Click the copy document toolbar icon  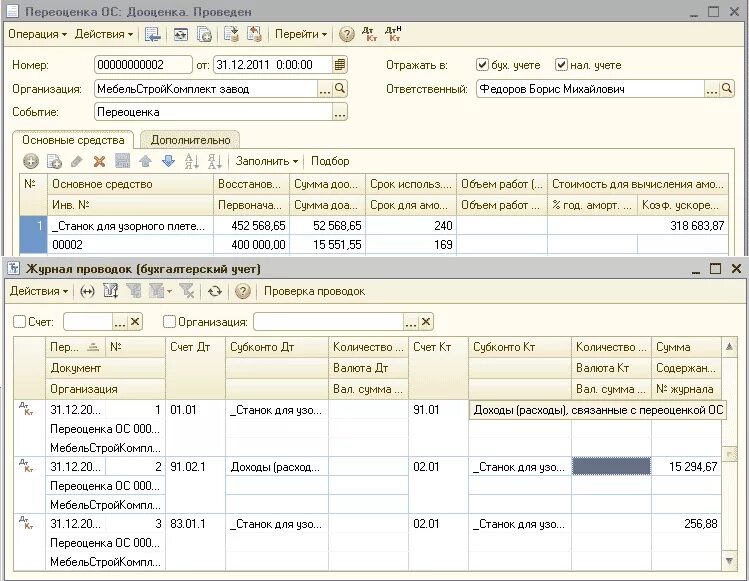pyautogui.click(x=204, y=34)
